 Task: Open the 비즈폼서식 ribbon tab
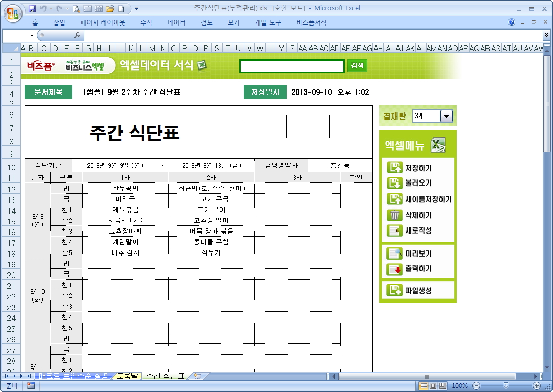pos(311,22)
